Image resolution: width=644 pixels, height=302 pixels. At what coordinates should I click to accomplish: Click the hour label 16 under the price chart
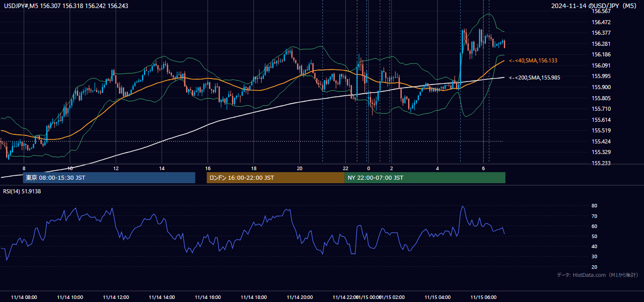coord(208,168)
